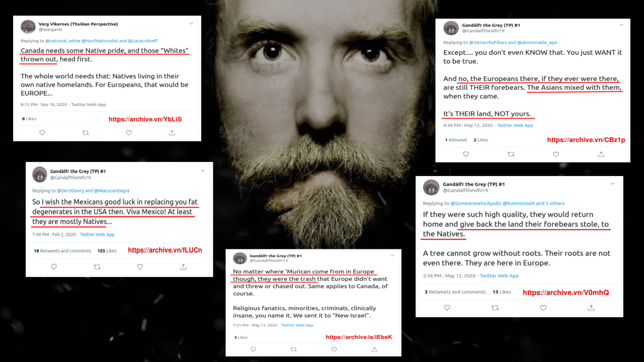This screenshot has height=362, width=644.
Task: Click the reply icon under the Canada Native pride tweet
Action: tap(42, 133)
